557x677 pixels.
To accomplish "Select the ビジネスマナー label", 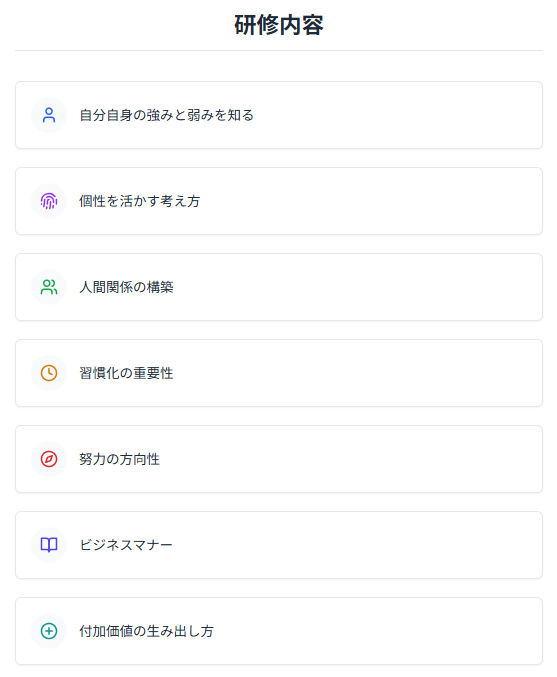I will [x=126, y=545].
